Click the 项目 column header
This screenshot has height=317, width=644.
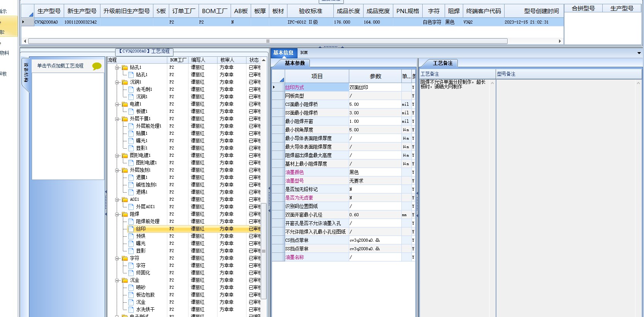tap(317, 76)
